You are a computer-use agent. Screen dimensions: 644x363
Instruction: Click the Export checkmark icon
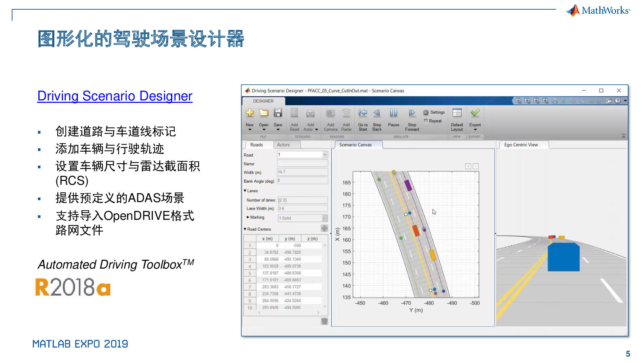(x=475, y=113)
